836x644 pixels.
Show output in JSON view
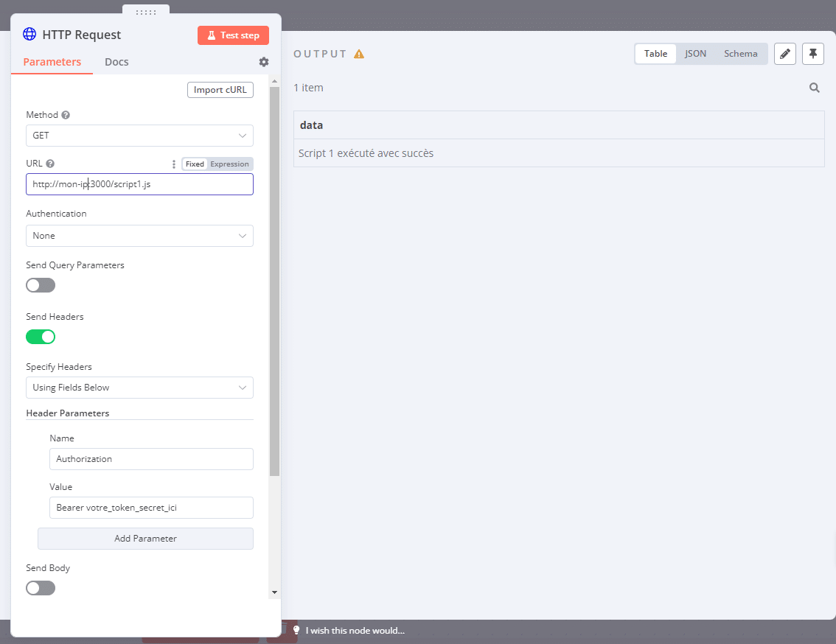point(695,54)
